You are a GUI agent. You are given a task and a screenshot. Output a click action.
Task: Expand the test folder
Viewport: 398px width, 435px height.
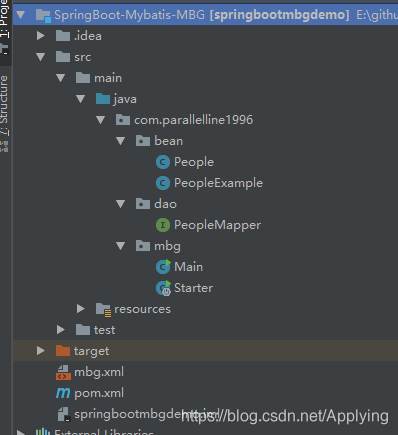61,330
